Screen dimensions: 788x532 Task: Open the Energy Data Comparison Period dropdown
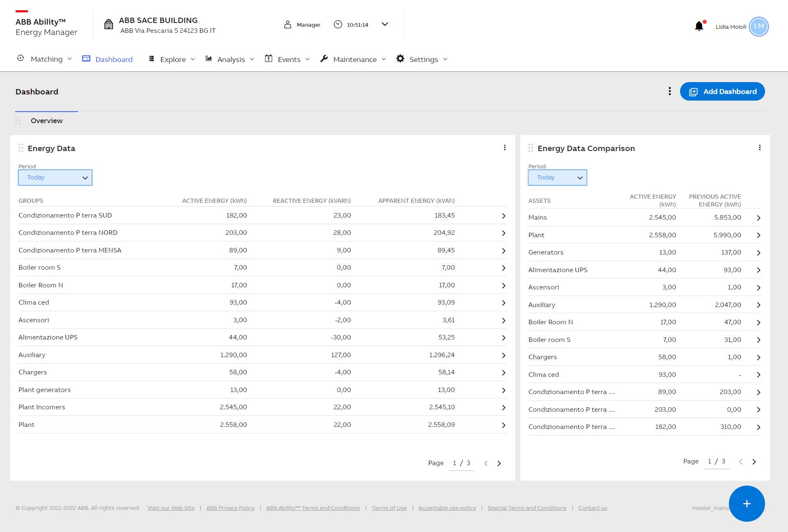[557, 177]
